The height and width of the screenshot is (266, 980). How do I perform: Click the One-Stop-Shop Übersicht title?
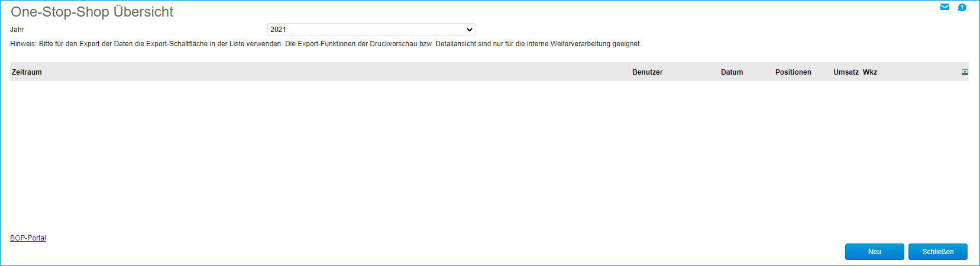pyautogui.click(x=92, y=12)
